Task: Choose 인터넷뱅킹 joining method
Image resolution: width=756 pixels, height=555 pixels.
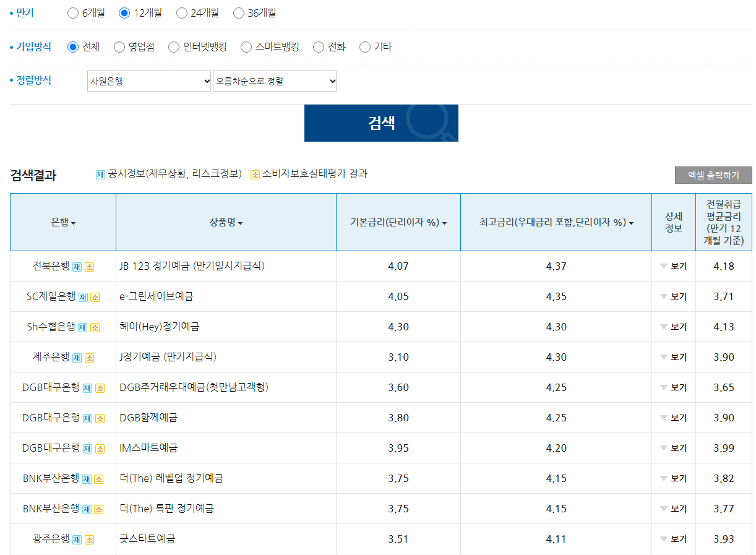Action: [174, 47]
